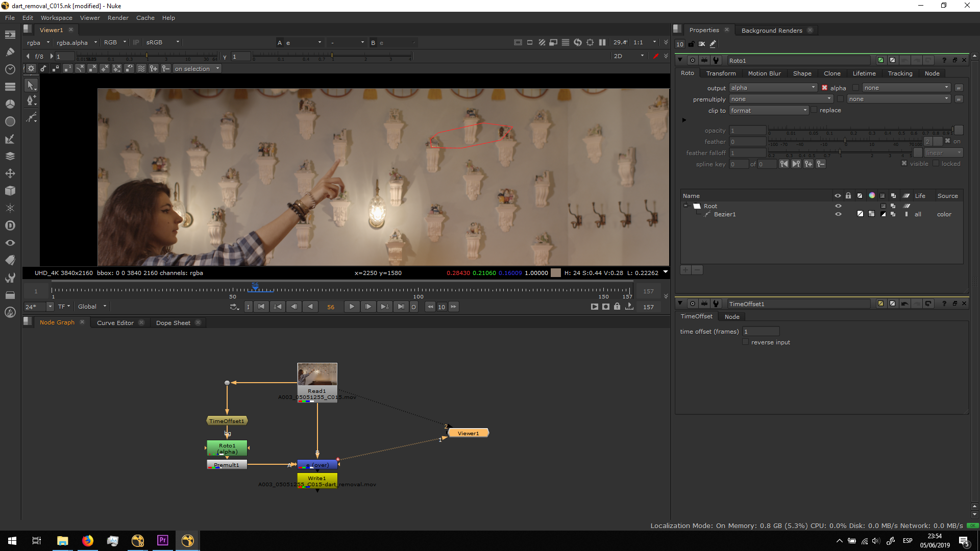
Task: Enable the replace checkbox
Action: point(814,110)
